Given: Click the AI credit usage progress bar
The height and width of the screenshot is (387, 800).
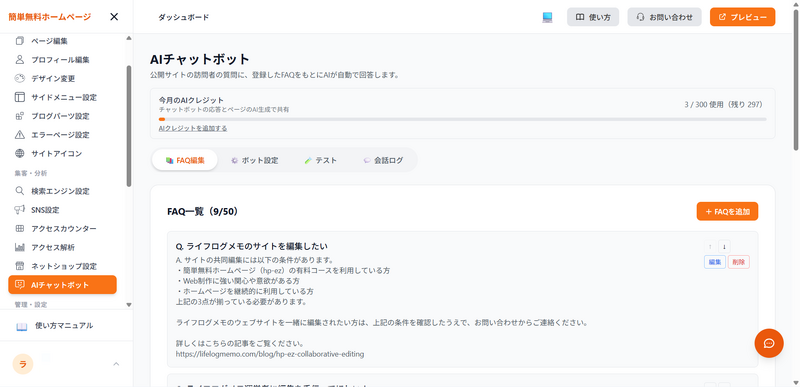Looking at the screenshot, I should point(462,119).
